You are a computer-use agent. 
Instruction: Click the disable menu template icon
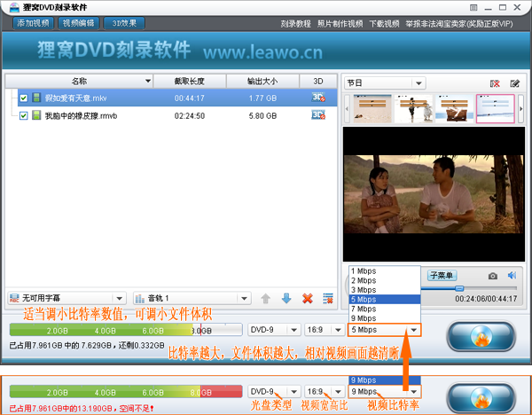(495, 83)
